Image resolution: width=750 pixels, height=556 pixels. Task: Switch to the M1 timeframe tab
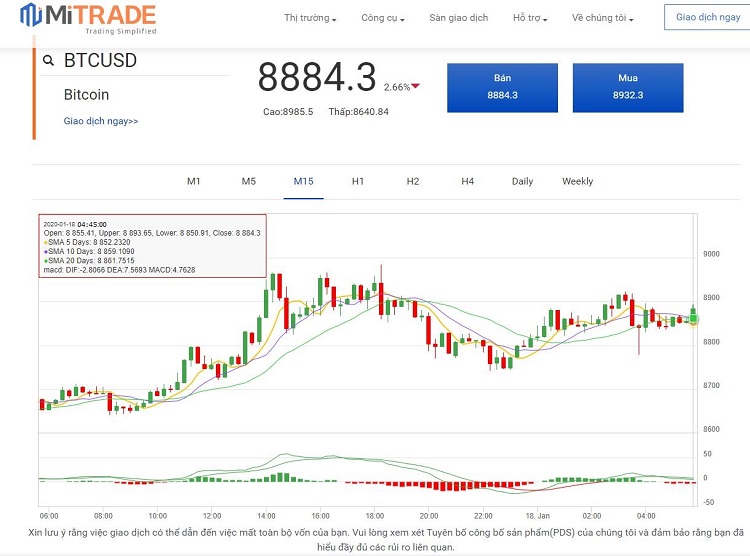(194, 181)
